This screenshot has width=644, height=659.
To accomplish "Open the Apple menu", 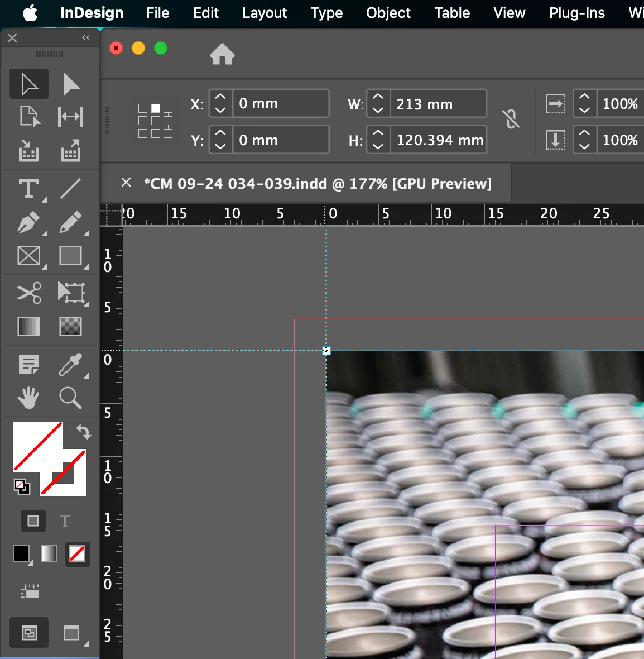I will coord(30,13).
